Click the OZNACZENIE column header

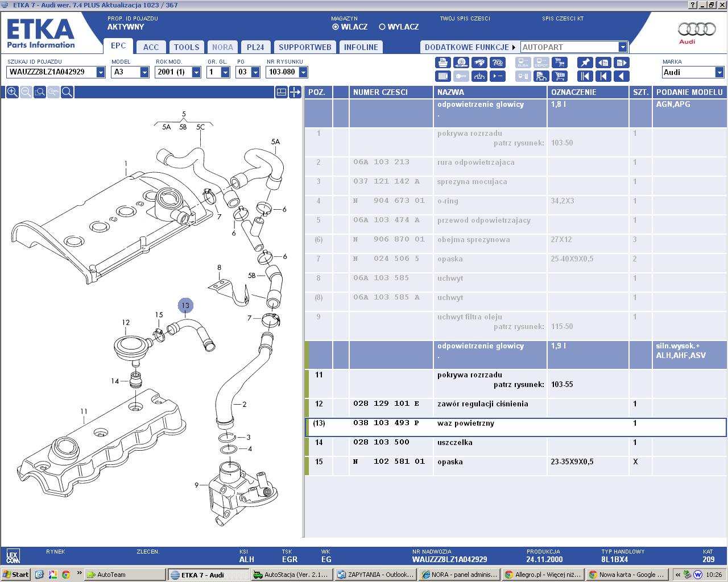(x=588, y=92)
